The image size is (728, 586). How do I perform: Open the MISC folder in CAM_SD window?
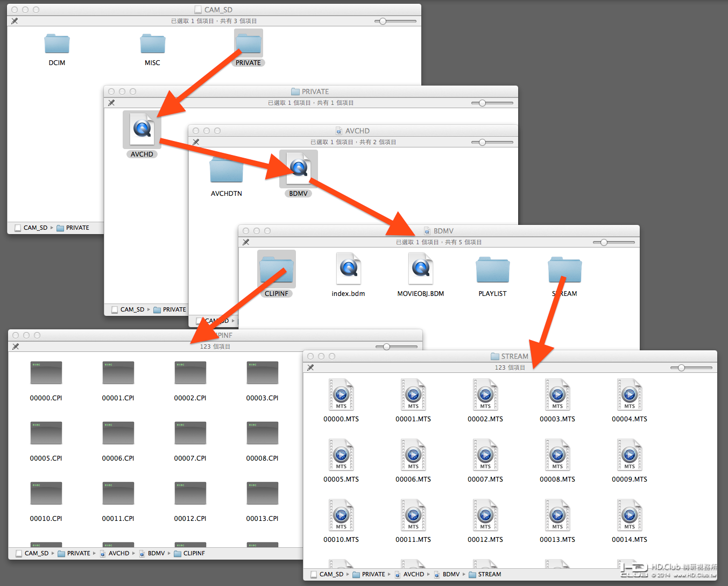point(153,44)
